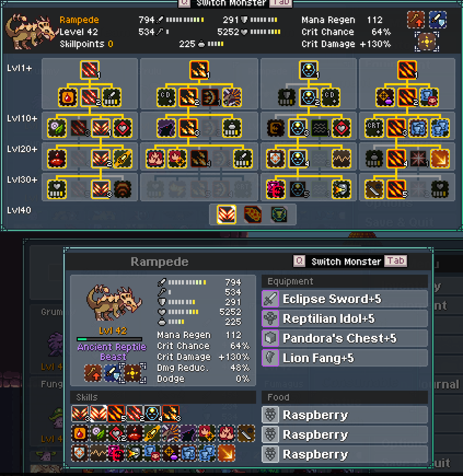Choose the glowing claws Lvl40 ultimate skill
The image size is (463, 476).
tap(227, 214)
